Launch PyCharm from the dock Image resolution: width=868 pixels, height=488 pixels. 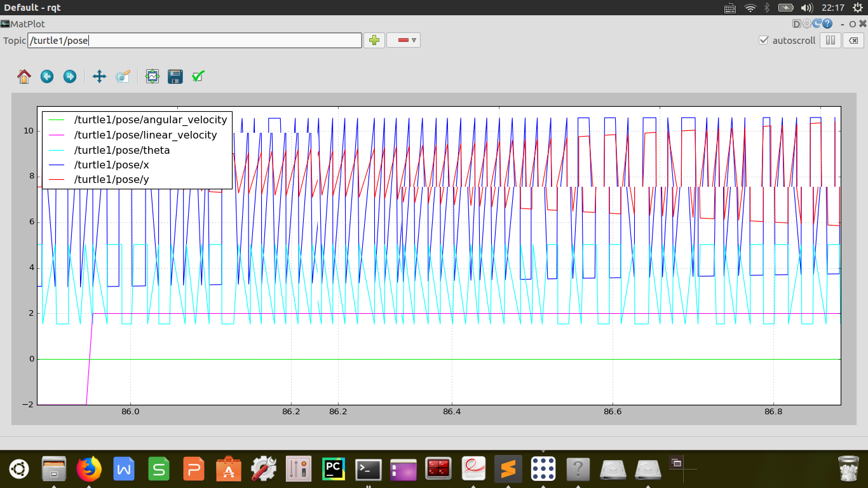coord(333,470)
